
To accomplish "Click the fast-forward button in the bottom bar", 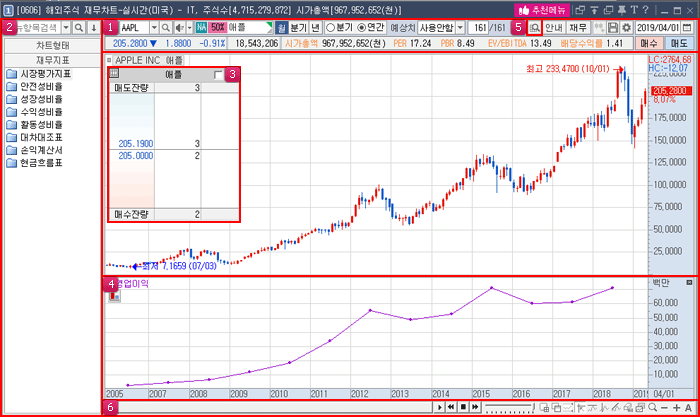I will [475, 407].
